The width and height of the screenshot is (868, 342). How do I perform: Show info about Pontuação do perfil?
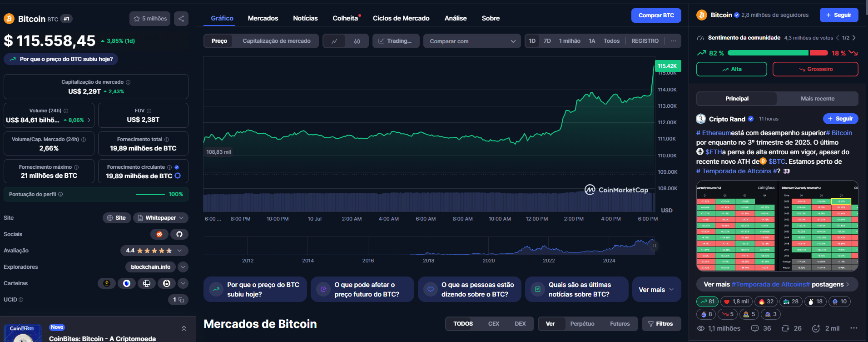click(x=60, y=194)
